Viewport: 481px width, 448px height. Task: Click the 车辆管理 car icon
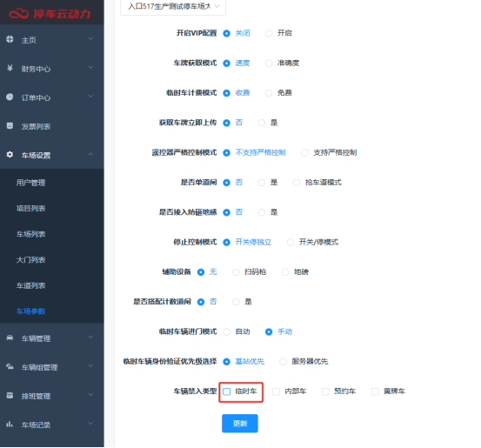tap(10, 338)
